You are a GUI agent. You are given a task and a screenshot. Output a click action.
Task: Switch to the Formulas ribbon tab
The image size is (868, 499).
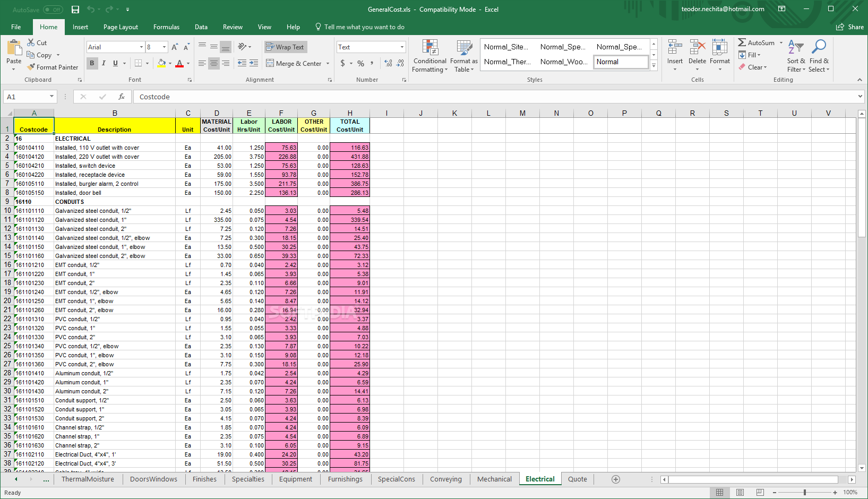click(166, 27)
